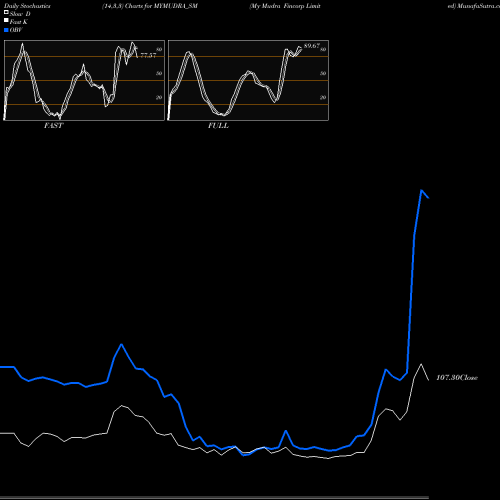Click the 50 axis label in FAST chart
The image size is (500, 500).
click(x=159, y=73)
